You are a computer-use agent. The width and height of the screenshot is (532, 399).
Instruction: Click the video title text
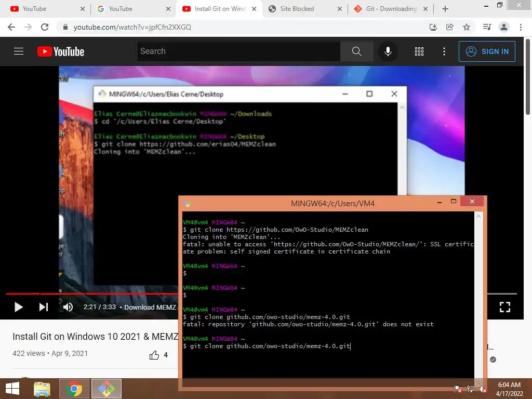[x=96, y=337]
